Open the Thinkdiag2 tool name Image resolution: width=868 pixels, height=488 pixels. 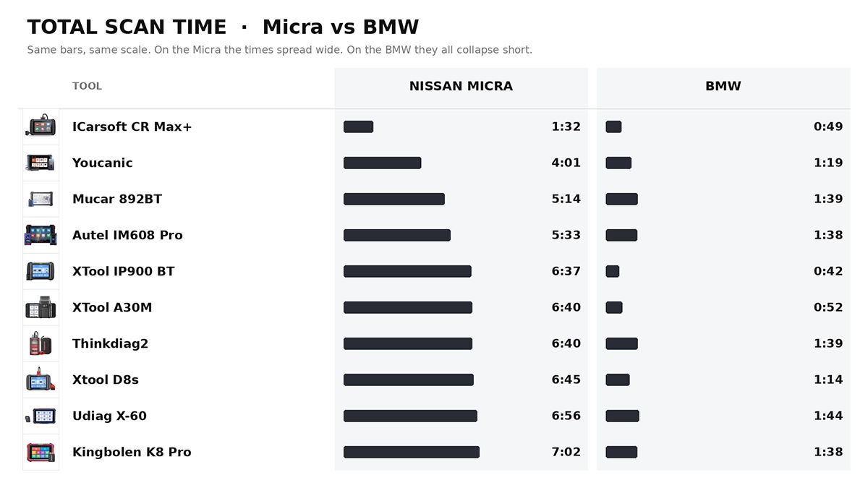tap(110, 343)
